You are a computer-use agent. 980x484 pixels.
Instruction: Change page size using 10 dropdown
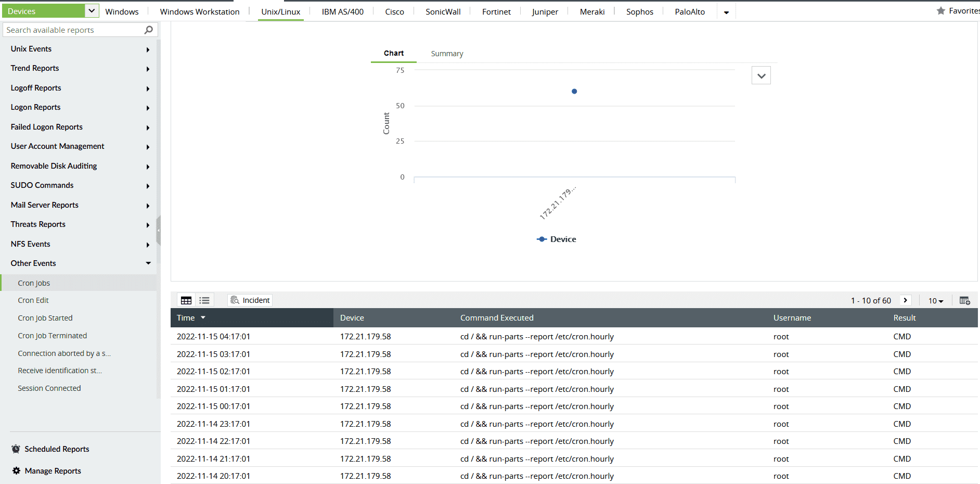point(935,300)
